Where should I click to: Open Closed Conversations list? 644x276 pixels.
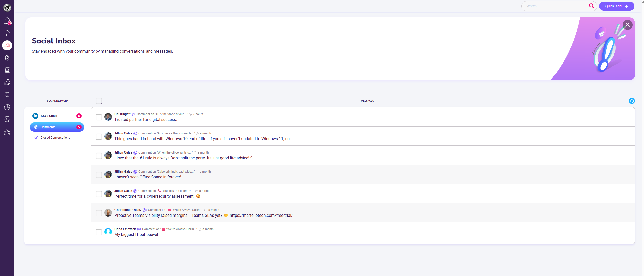click(55, 138)
